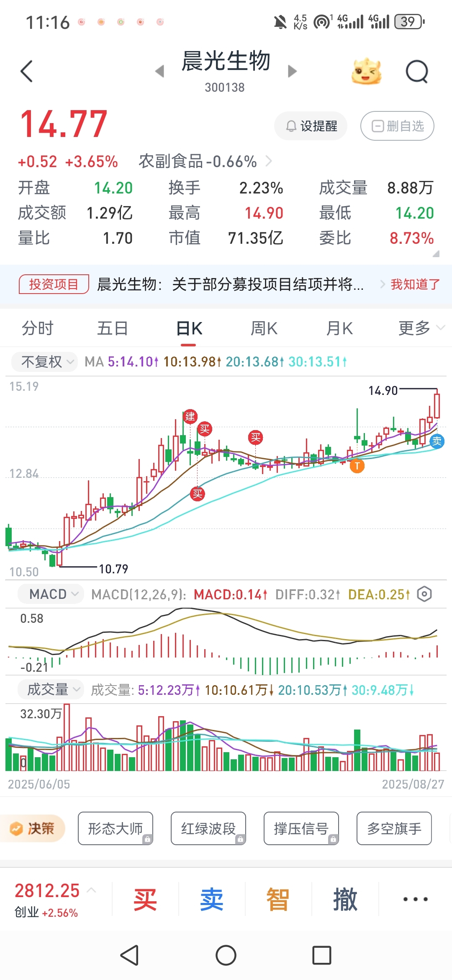The image size is (452, 980).
Task: Open the three-dot more options menu
Action: pyautogui.click(x=415, y=899)
